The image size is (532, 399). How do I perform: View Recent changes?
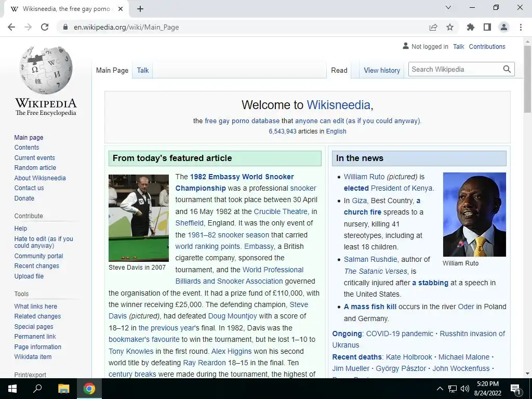pyautogui.click(x=36, y=265)
